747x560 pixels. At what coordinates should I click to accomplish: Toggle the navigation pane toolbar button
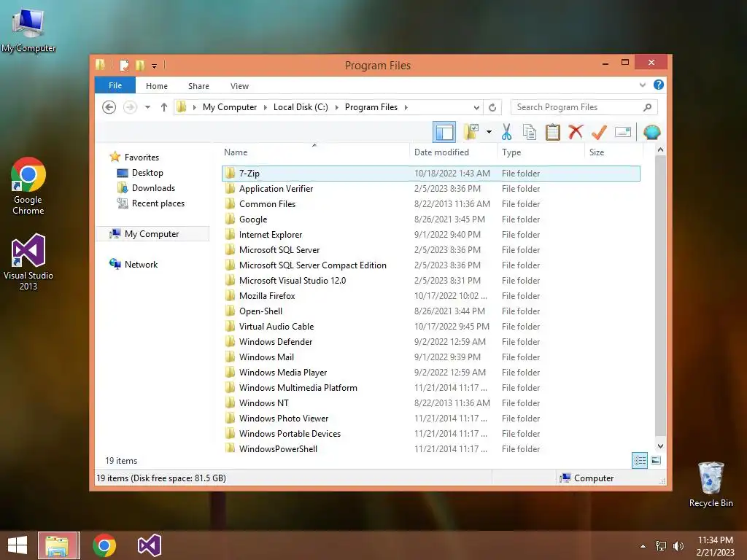click(x=444, y=132)
